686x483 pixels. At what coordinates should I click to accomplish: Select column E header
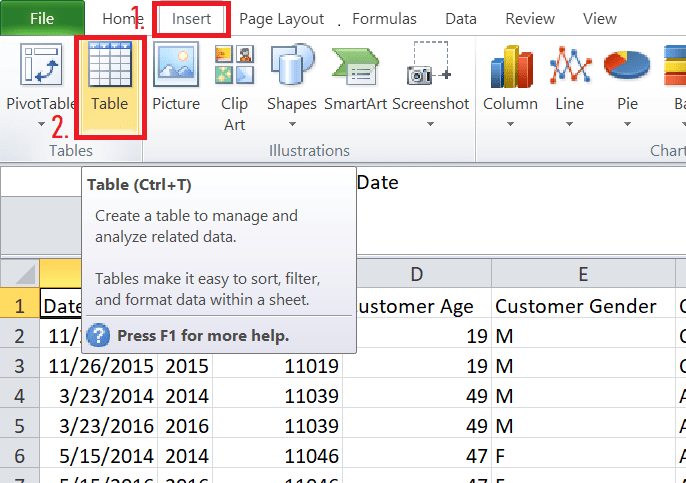click(583, 275)
